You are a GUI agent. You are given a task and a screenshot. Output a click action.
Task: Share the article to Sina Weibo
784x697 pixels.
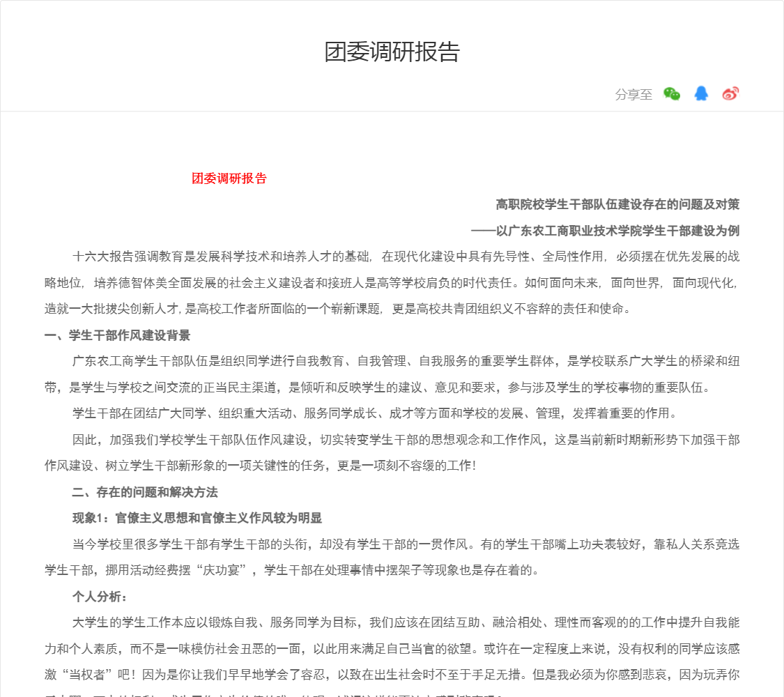730,93
